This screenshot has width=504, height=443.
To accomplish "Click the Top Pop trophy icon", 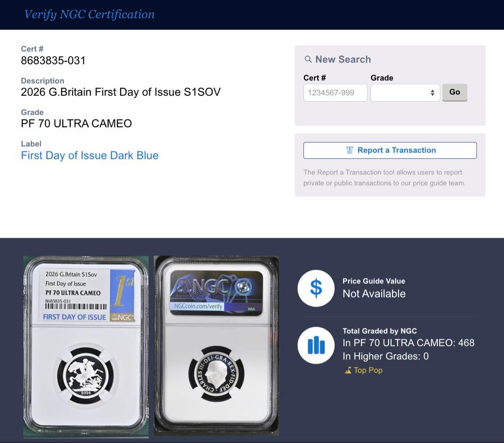I will coord(348,370).
